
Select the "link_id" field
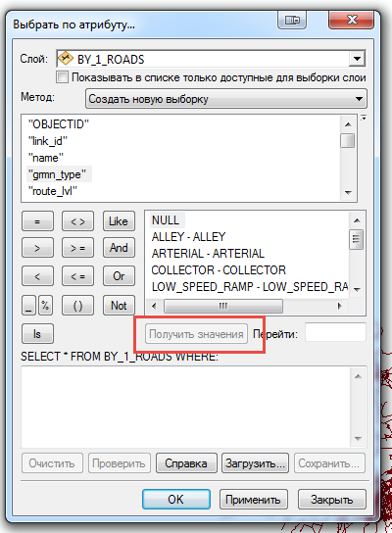[x=48, y=141]
